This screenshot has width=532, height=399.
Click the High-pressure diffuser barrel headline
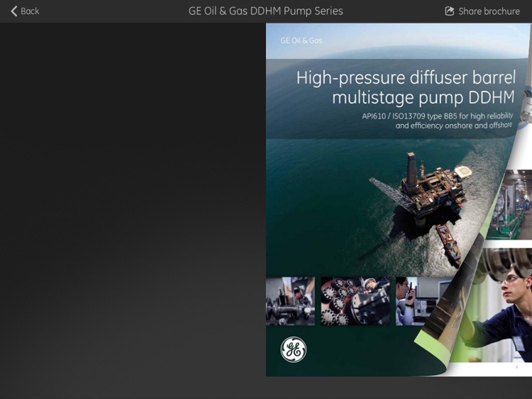pos(406,78)
